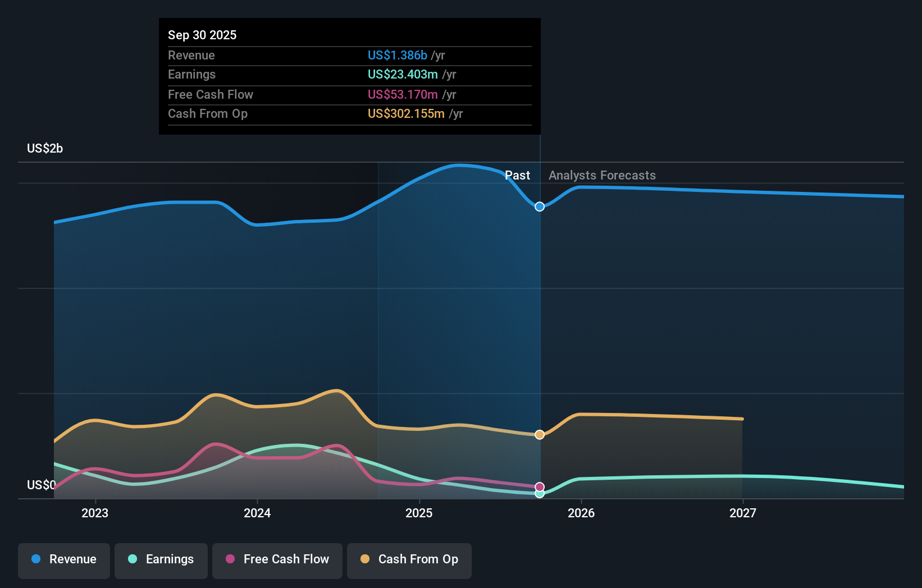Click the 2025 x-axis label
This screenshot has height=588, width=922.
click(x=419, y=513)
